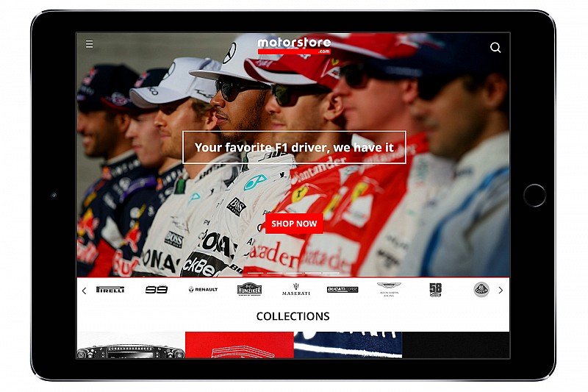588x392 pixels.
Task: Open the red collection thumbnail
Action: coord(240,345)
